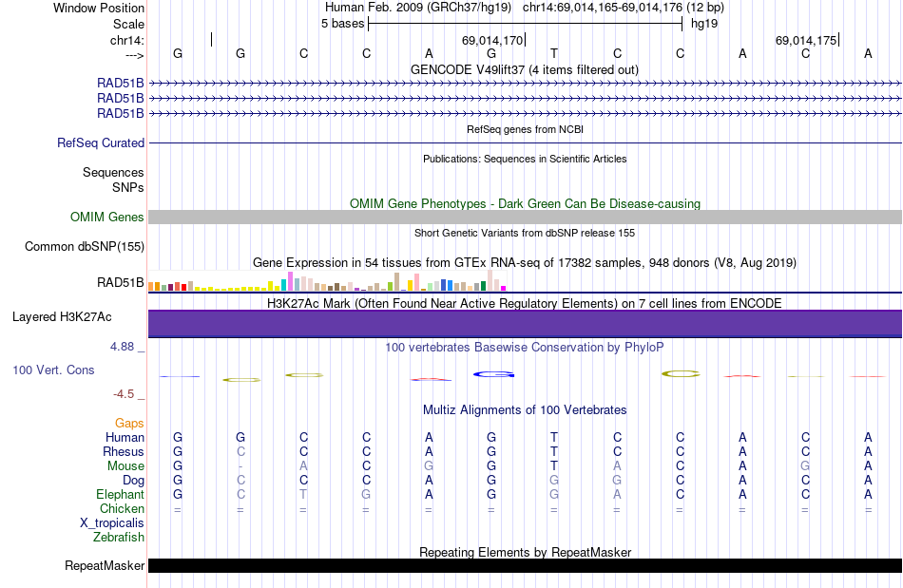
Task: Click the large olive C in PhyloP logo
Action: pos(682,374)
